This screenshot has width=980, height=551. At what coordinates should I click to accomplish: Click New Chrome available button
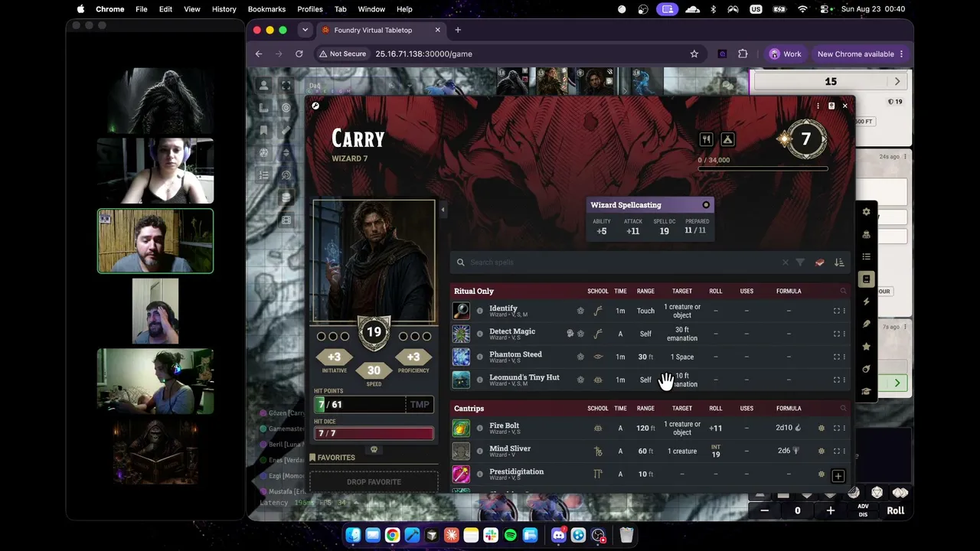[x=861, y=54]
